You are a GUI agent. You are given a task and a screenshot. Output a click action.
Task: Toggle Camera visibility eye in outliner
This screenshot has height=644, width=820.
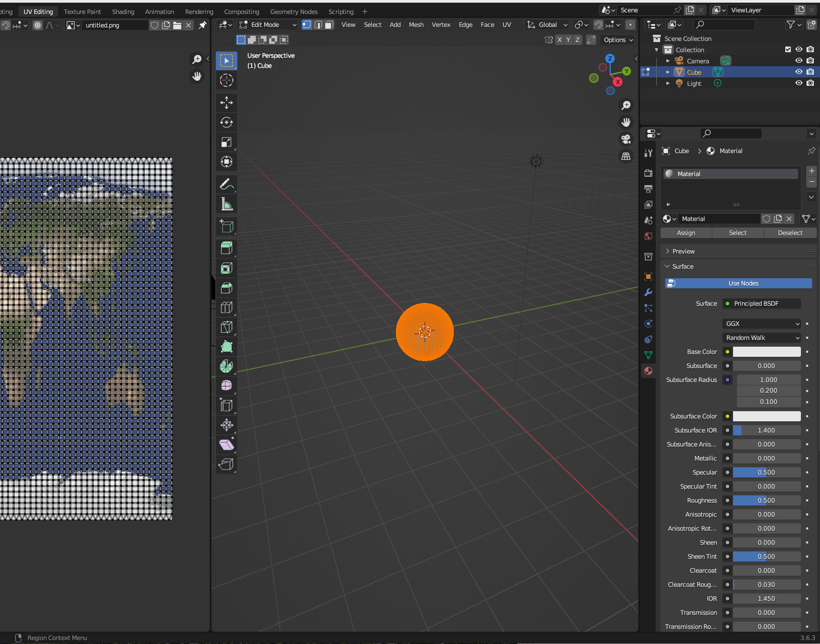pos(799,61)
